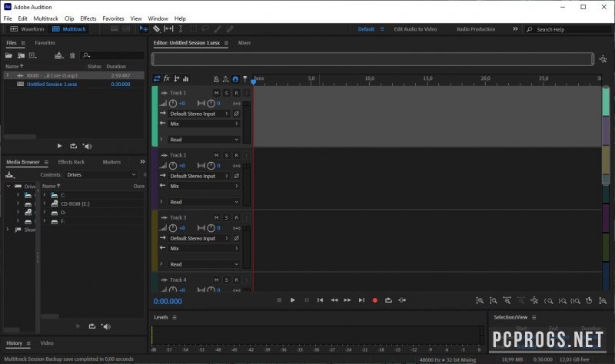Show more workspaces chevron
The height and width of the screenshot is (364, 615).
(515, 29)
